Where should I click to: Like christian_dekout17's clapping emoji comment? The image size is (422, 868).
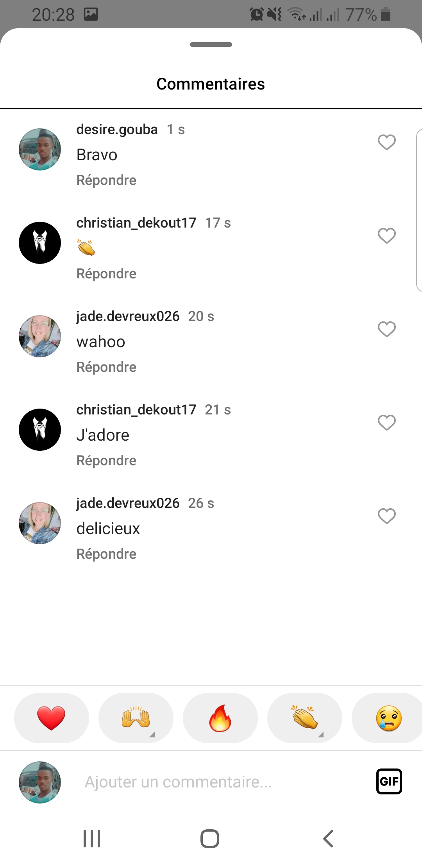(387, 236)
